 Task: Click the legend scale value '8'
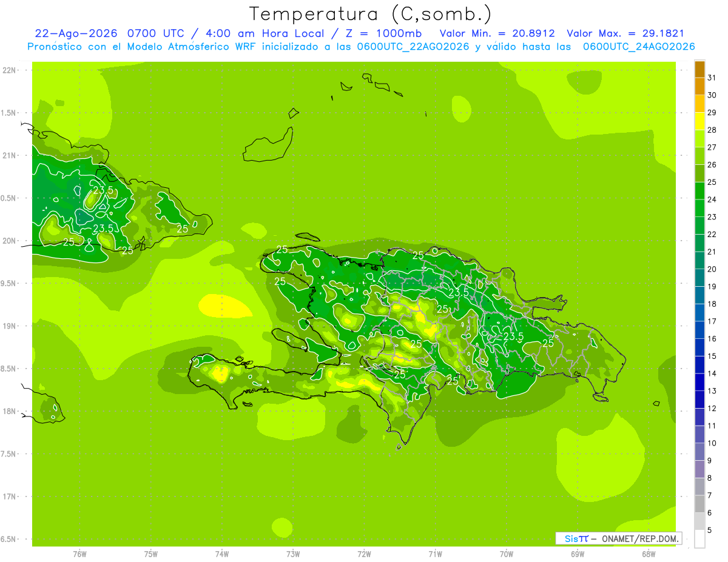(x=710, y=478)
